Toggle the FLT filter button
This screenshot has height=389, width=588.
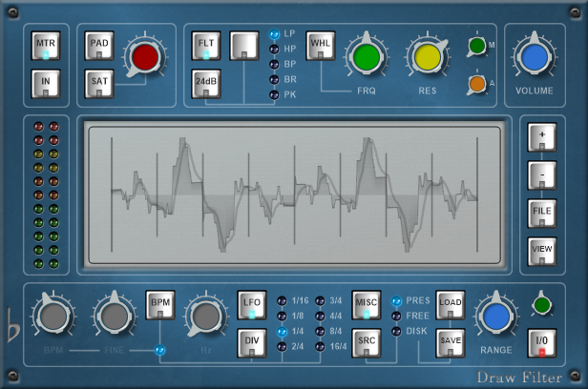pyautogui.click(x=206, y=47)
